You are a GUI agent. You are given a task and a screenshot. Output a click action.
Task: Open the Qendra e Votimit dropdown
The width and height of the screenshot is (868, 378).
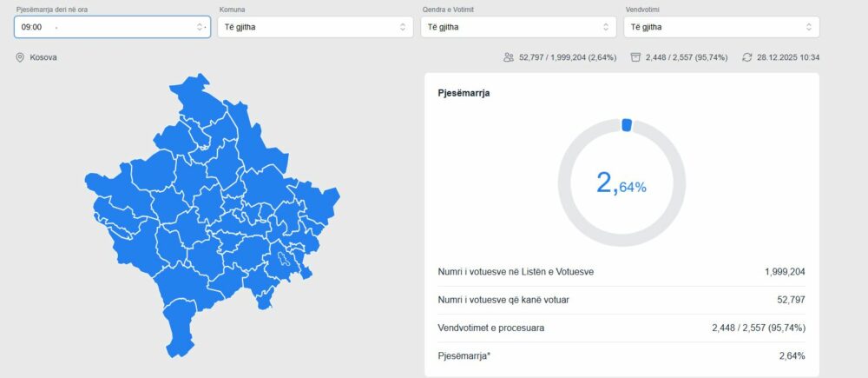click(508, 27)
